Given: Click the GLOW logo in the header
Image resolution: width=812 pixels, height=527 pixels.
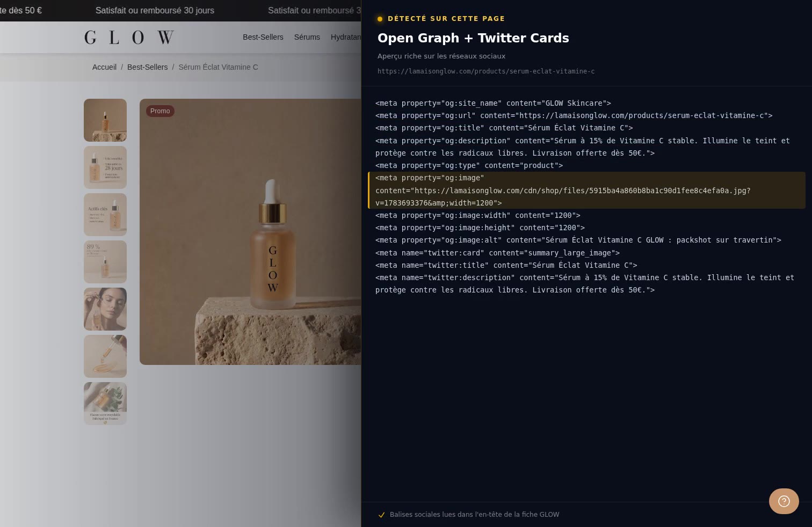Looking at the screenshot, I should (129, 38).
